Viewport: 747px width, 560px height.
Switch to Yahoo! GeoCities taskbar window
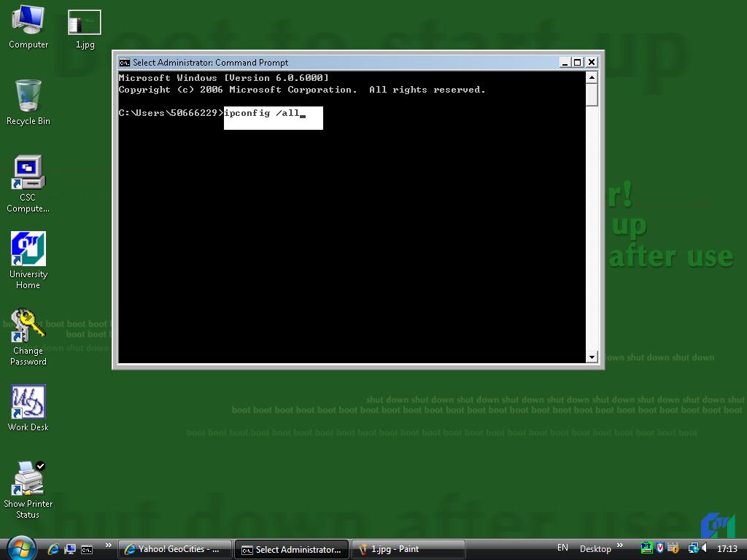point(175,549)
